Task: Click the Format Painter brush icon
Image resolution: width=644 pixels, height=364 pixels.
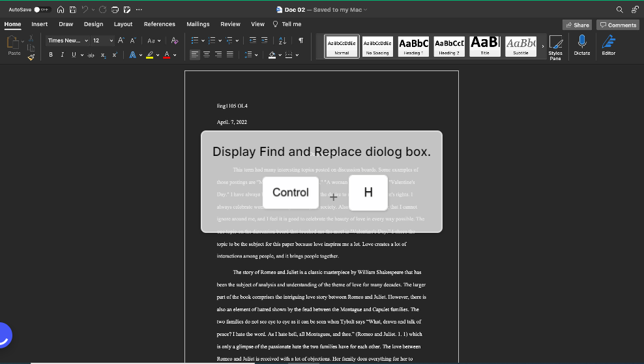Action: pos(31,57)
